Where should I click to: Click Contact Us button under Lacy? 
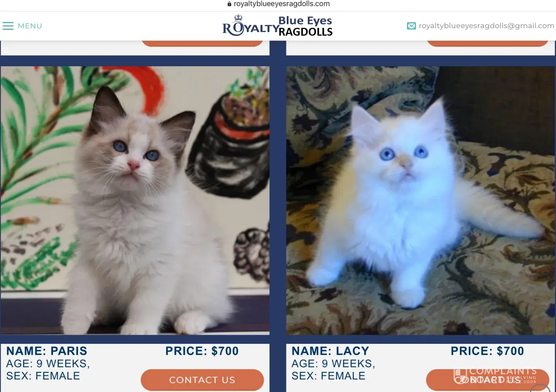pos(487,380)
